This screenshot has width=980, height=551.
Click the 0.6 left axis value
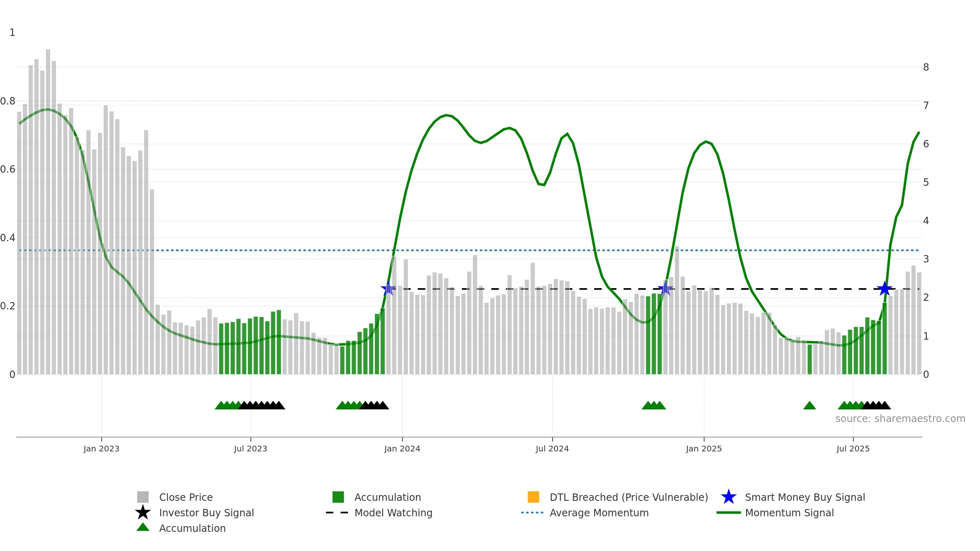click(8, 169)
